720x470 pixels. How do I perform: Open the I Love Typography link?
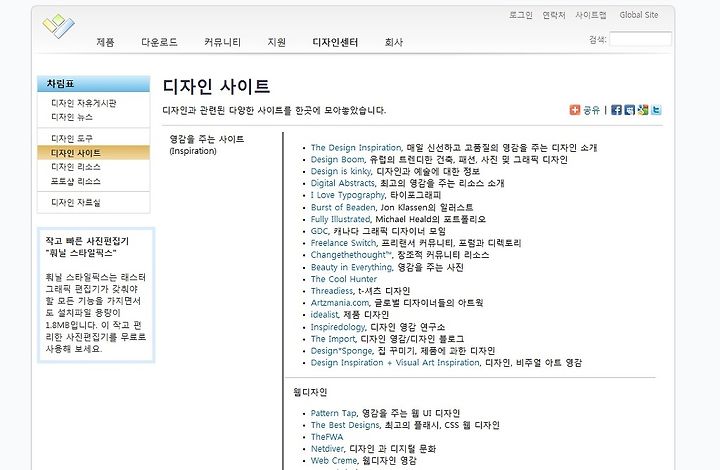pyautogui.click(x=348, y=195)
